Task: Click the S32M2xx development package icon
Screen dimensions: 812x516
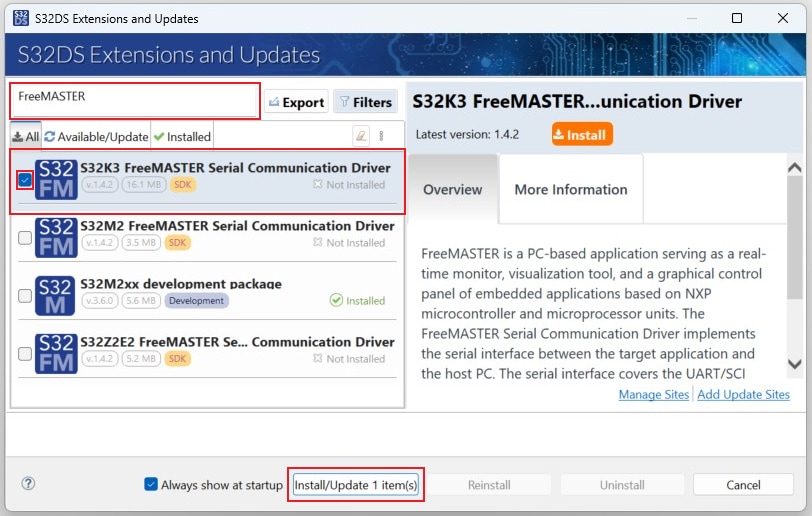Action: [x=56, y=296]
